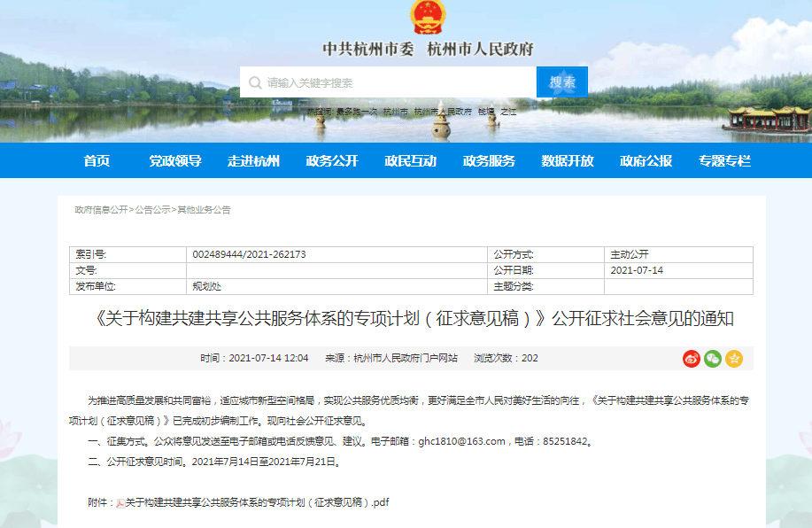Select 专题专栏 in navigation bar

coord(724,161)
